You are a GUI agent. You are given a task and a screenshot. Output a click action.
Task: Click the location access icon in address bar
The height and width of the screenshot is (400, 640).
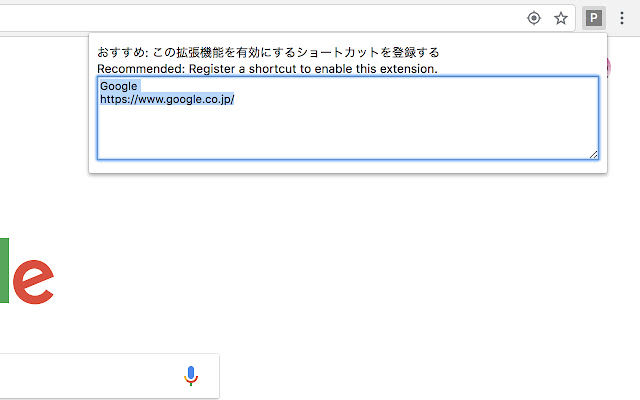point(534,17)
